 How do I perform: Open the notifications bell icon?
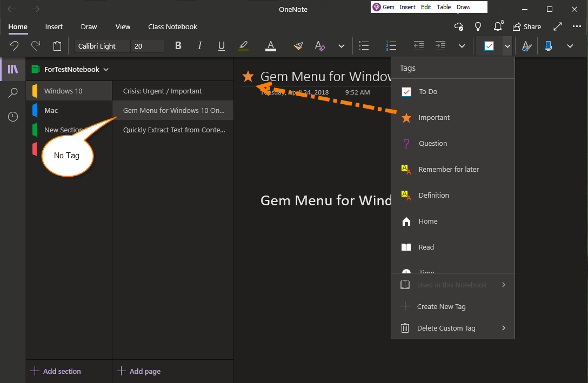tap(498, 26)
